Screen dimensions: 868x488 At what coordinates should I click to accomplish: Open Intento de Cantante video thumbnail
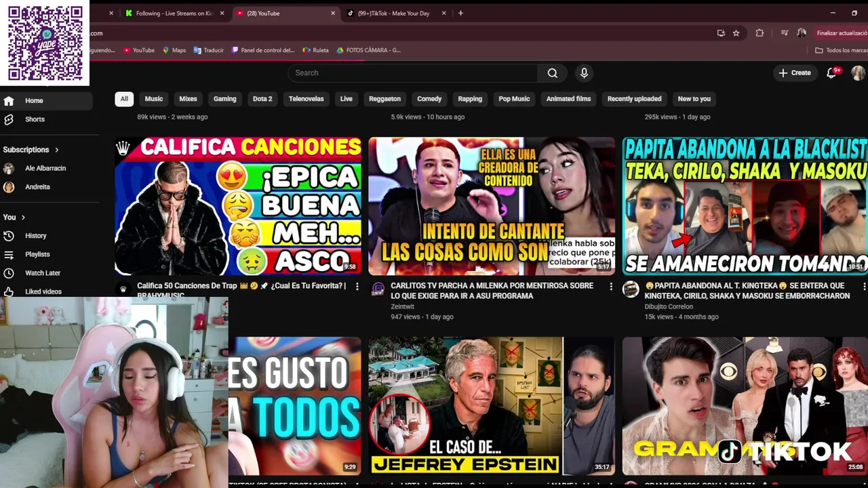(x=492, y=206)
